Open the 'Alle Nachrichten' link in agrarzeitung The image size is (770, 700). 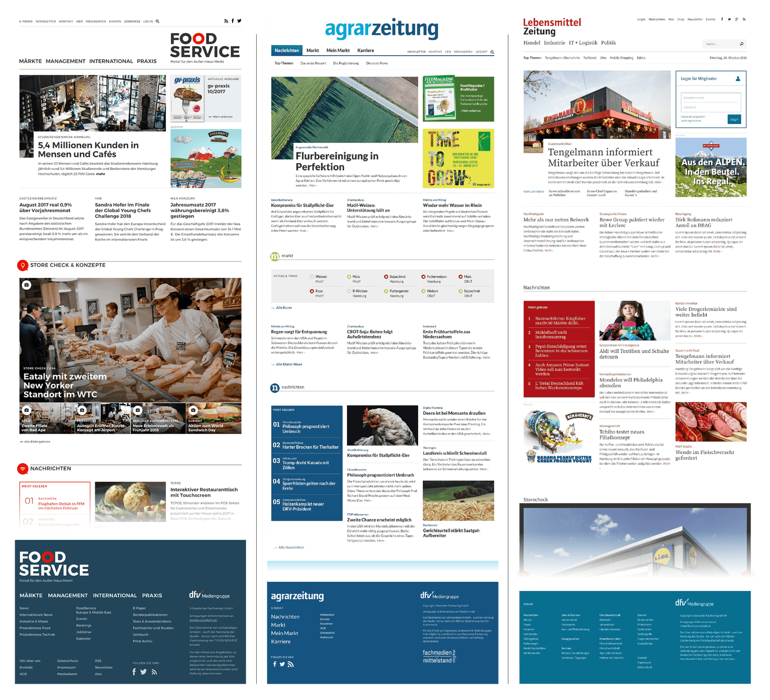tap(289, 548)
